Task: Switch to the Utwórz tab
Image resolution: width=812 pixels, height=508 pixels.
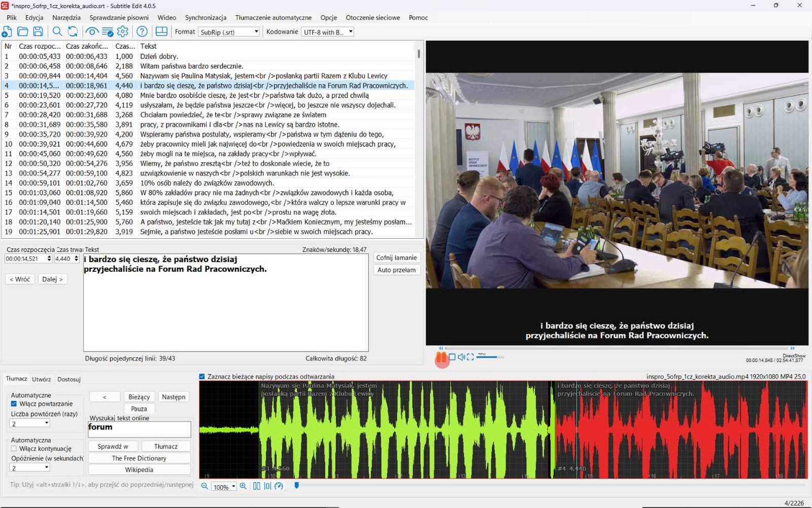Action: (x=41, y=379)
